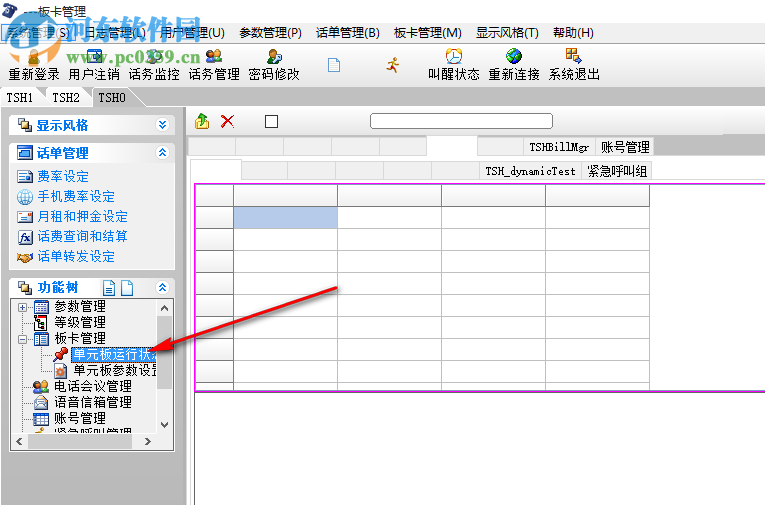Screen dimensions: 765x505
Task: Switch to the TSH0 tab
Action: (112, 98)
